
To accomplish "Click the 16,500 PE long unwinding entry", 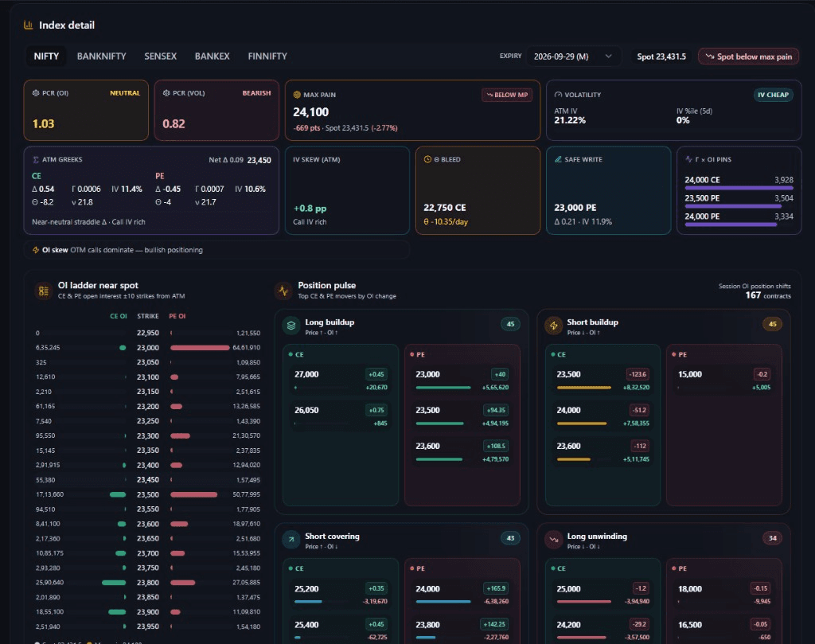I will 724,630.
